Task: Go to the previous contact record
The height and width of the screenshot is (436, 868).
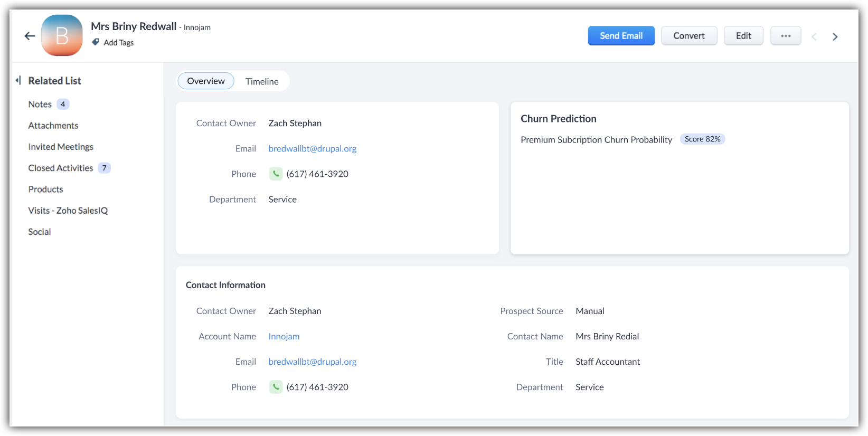Action: point(814,36)
